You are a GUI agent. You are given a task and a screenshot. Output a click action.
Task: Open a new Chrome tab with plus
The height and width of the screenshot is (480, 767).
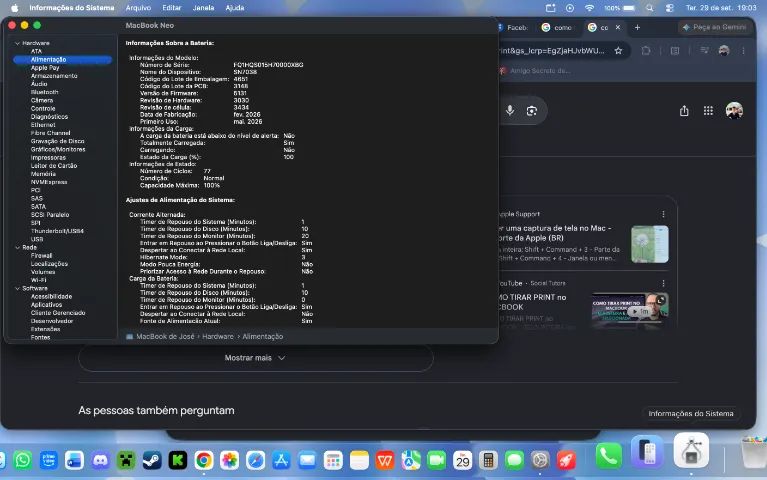[x=637, y=27]
